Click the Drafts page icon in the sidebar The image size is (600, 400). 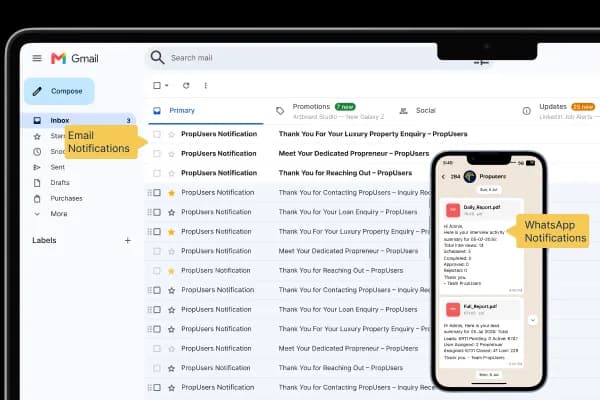click(x=37, y=183)
